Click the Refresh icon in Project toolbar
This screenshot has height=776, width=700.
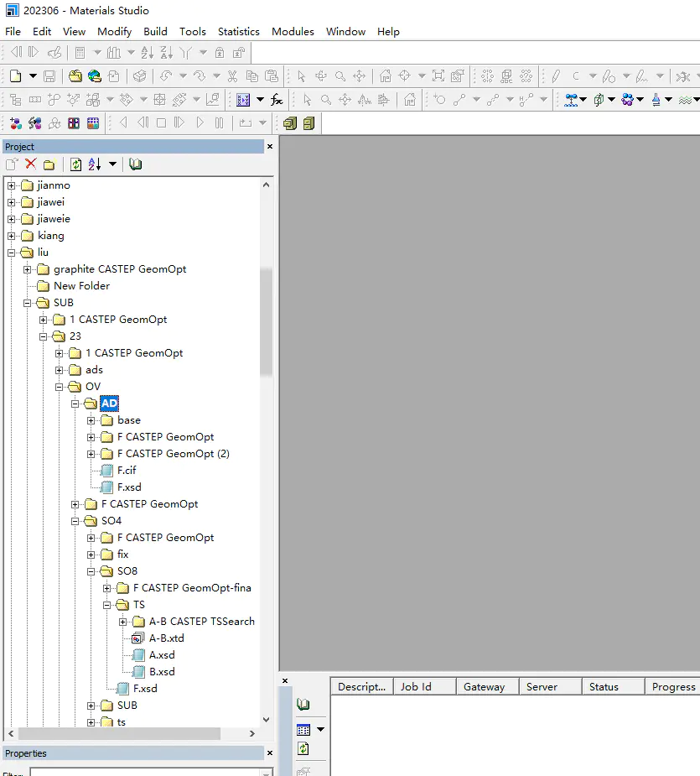tap(76, 164)
